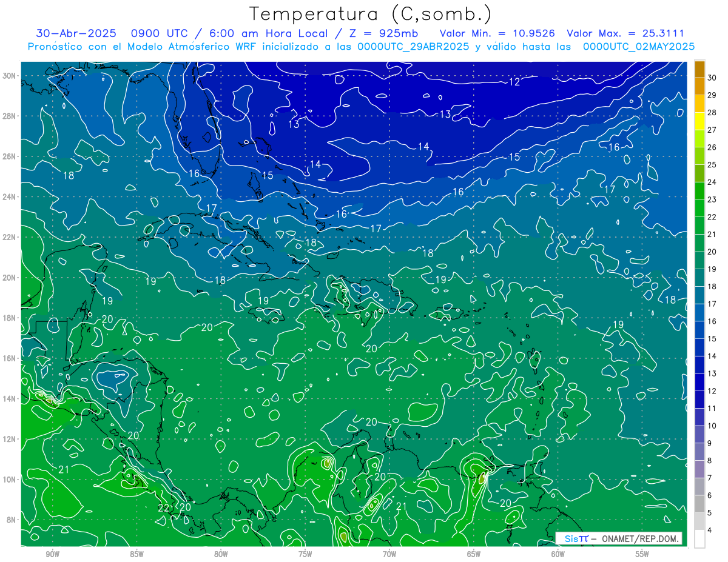Click the "0000UTC_02MAY2025" valid-until time
The image size is (728, 562).
tap(639, 47)
